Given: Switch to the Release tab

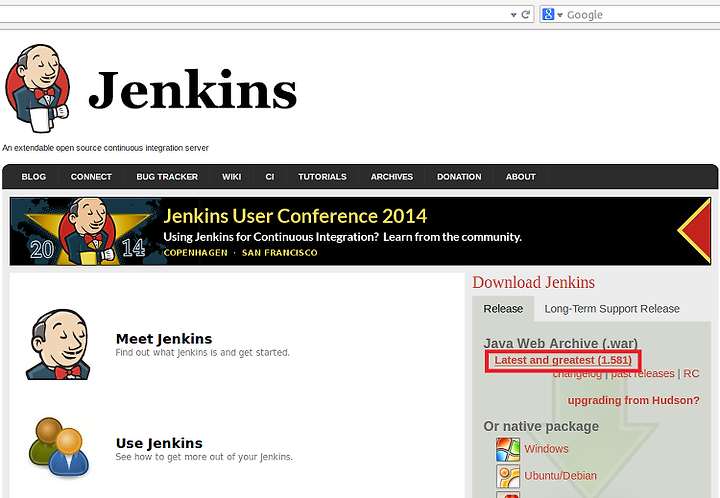Looking at the screenshot, I should click(x=503, y=309).
